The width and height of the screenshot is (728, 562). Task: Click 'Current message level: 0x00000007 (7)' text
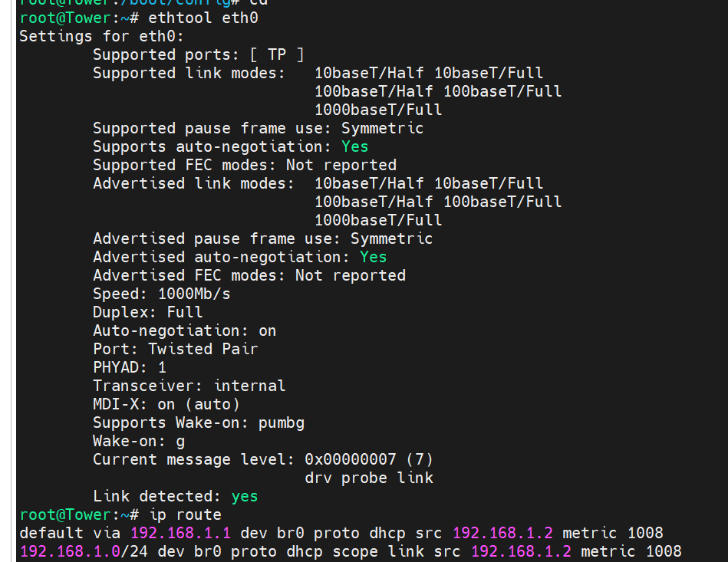tap(263, 459)
